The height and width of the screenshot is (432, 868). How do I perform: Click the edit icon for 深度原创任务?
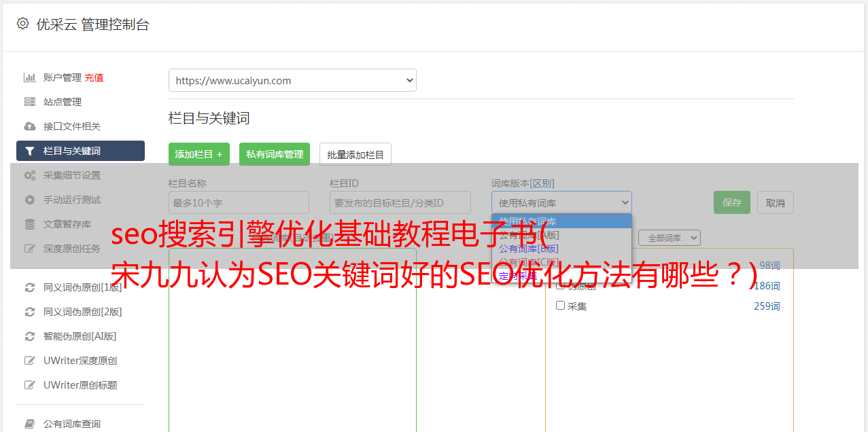(29, 249)
